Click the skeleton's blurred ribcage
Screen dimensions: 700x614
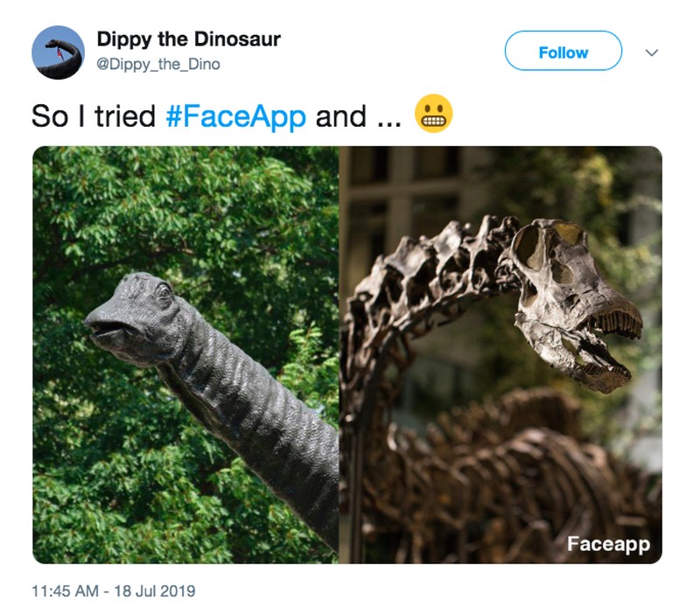pyautogui.click(x=507, y=472)
